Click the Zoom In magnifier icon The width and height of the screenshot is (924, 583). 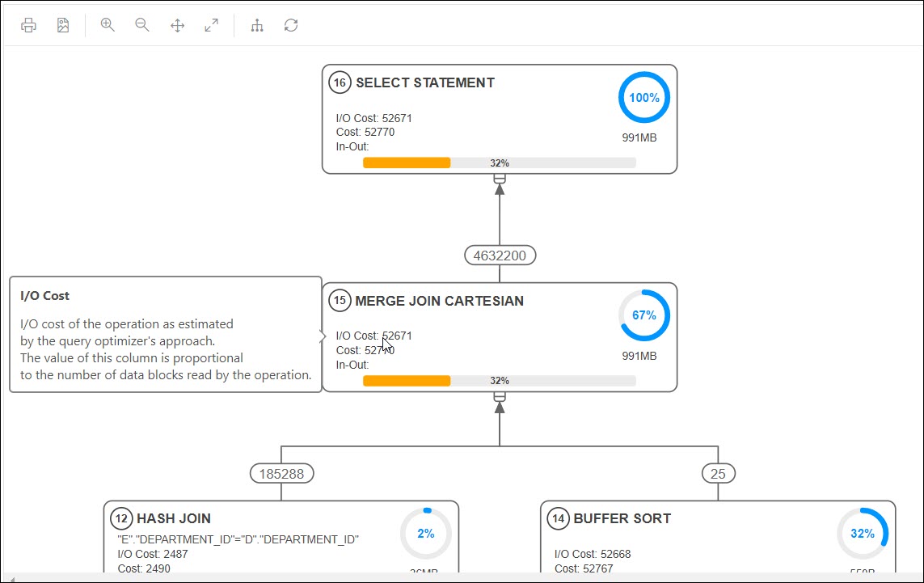pos(107,25)
